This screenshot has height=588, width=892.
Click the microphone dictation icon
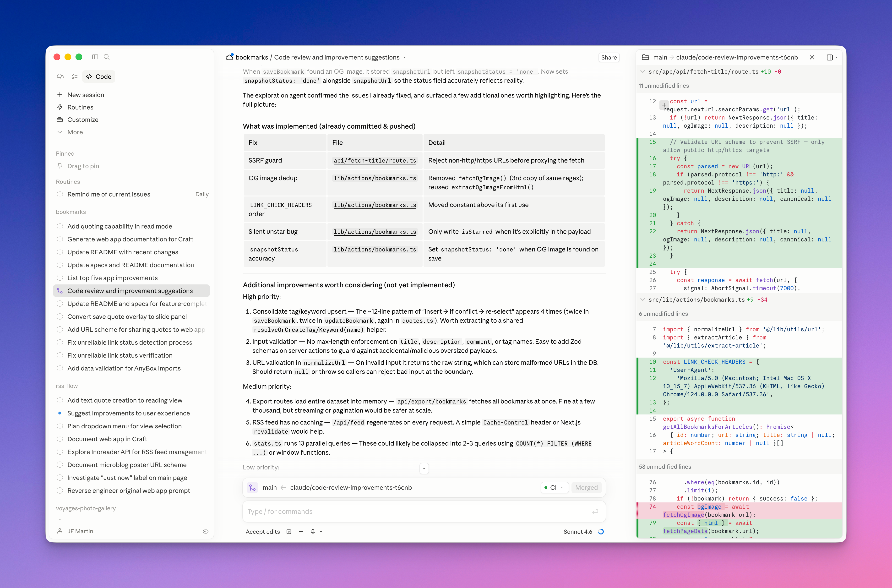pos(313,532)
